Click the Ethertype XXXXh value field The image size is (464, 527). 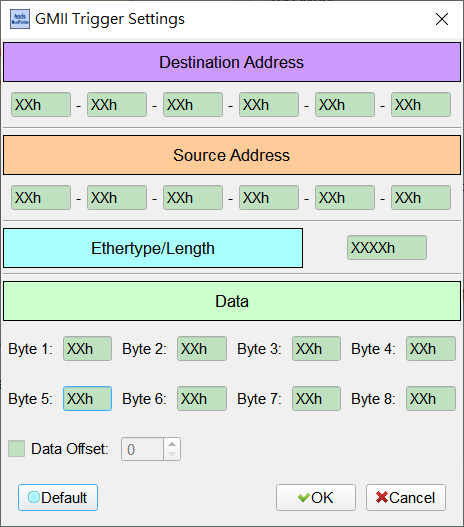click(387, 248)
